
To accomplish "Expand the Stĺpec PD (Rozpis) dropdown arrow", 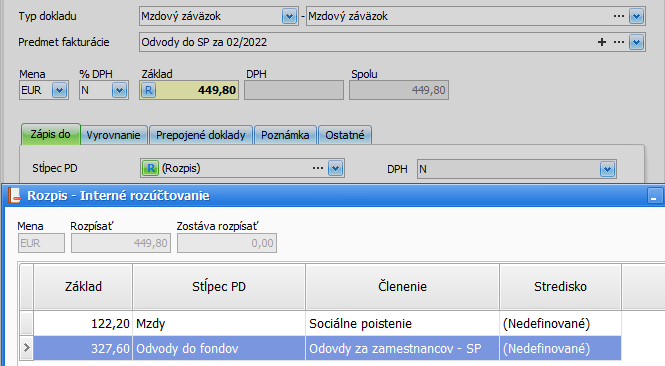I will click(x=335, y=168).
